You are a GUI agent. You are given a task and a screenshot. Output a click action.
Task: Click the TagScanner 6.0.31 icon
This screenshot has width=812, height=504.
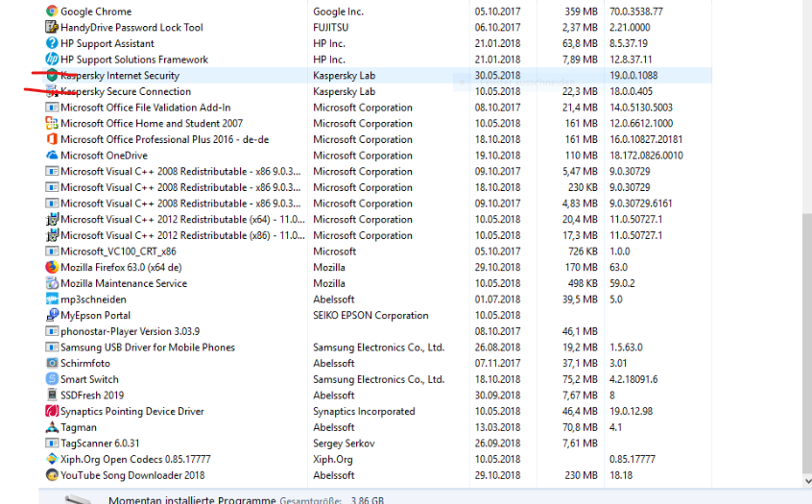tap(52, 443)
